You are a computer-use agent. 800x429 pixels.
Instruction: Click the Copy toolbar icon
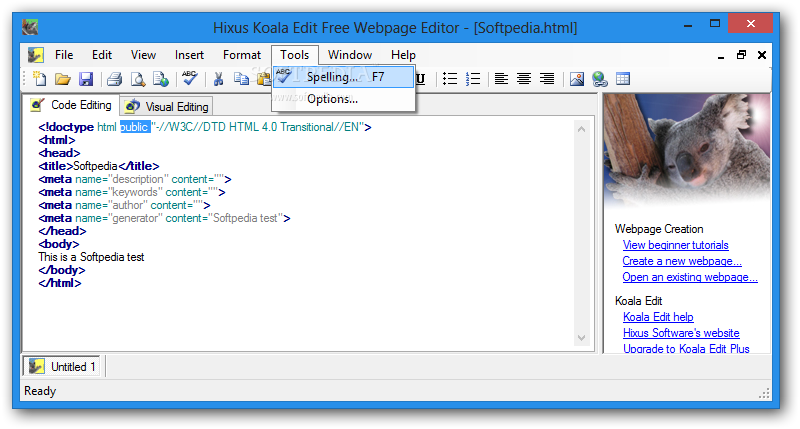(241, 79)
